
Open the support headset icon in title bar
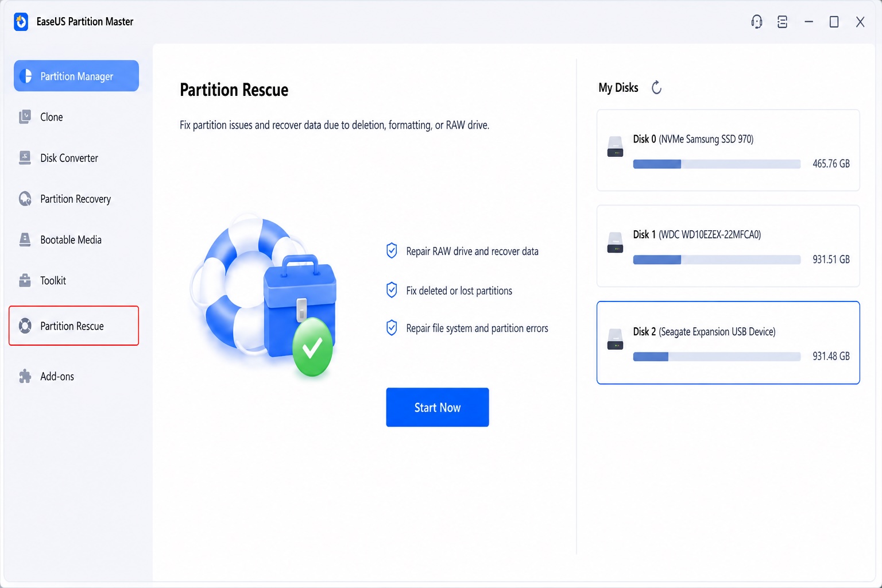point(757,22)
